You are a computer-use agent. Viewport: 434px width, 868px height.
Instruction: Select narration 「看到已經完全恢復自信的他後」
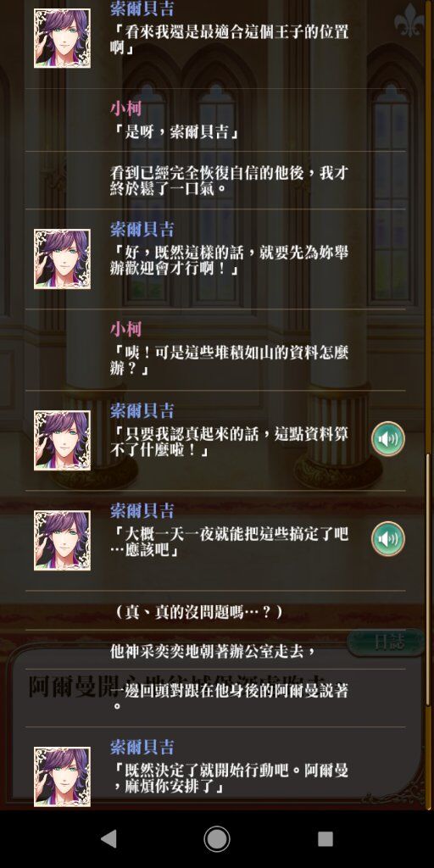(x=214, y=180)
